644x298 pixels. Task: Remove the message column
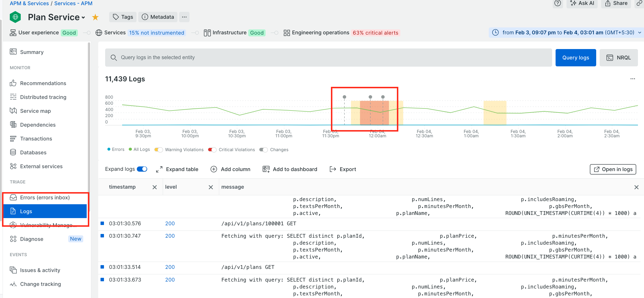click(637, 187)
